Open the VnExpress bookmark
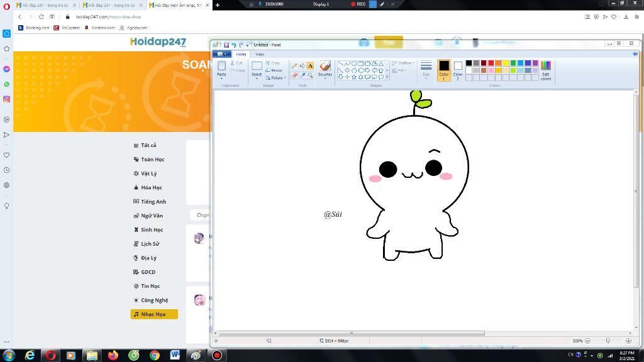644x362 pixels. coord(67,28)
